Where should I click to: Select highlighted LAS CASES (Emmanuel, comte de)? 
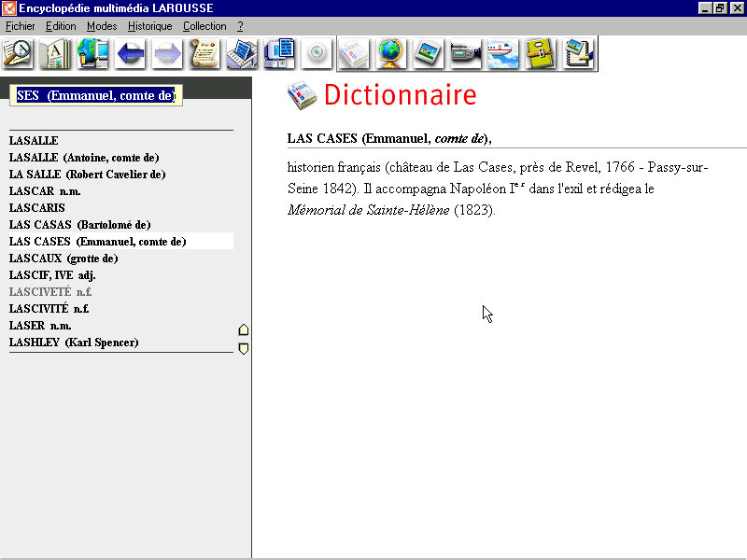121,242
